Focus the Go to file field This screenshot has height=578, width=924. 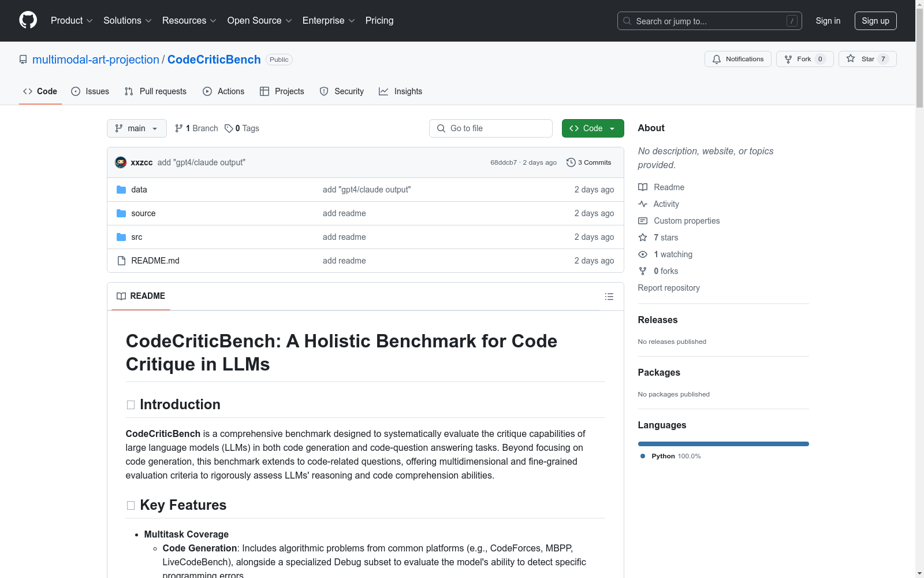491,128
